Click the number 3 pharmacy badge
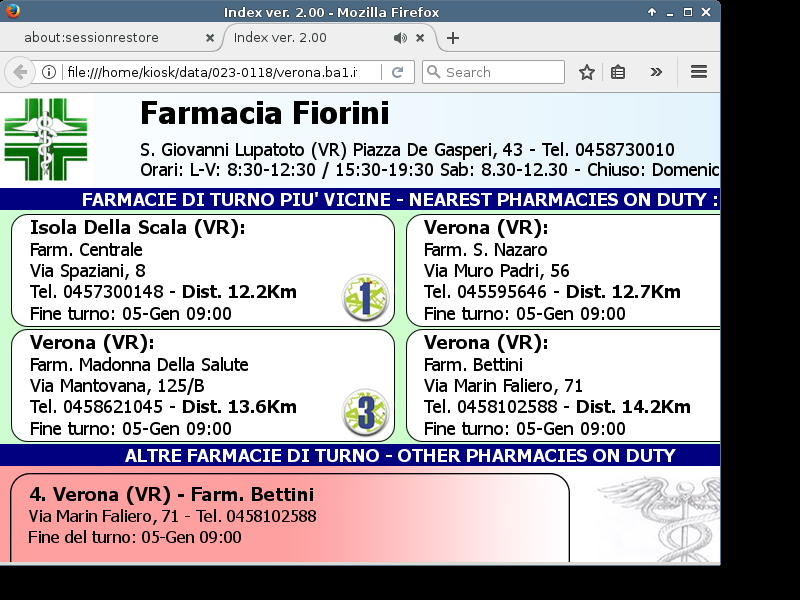Viewport: 800px width, 600px height. tap(365, 412)
